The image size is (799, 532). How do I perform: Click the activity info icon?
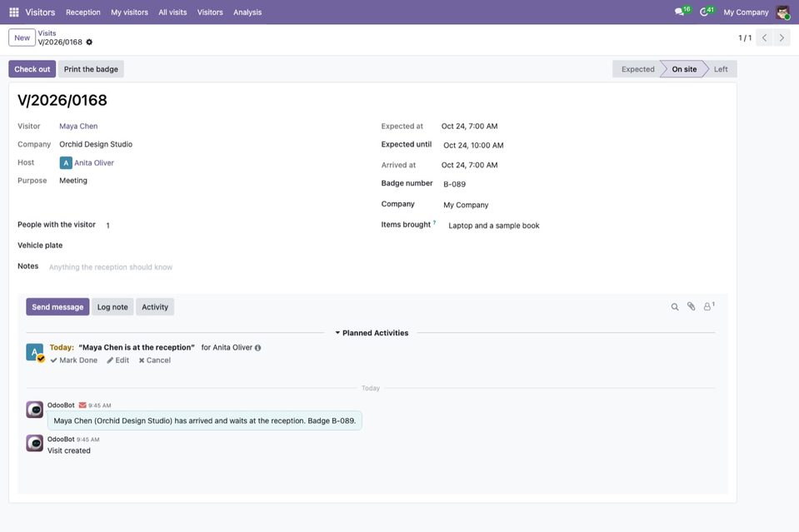(x=257, y=348)
